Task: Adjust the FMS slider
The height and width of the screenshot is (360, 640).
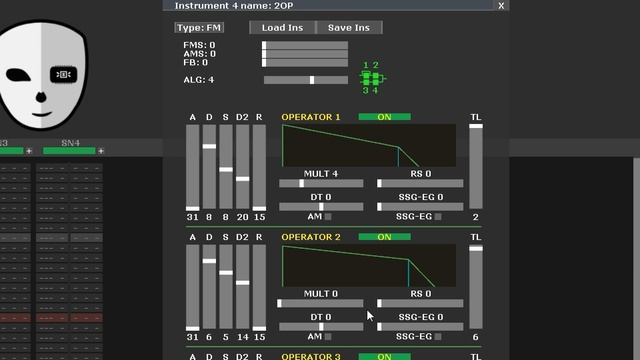Action: 305,45
